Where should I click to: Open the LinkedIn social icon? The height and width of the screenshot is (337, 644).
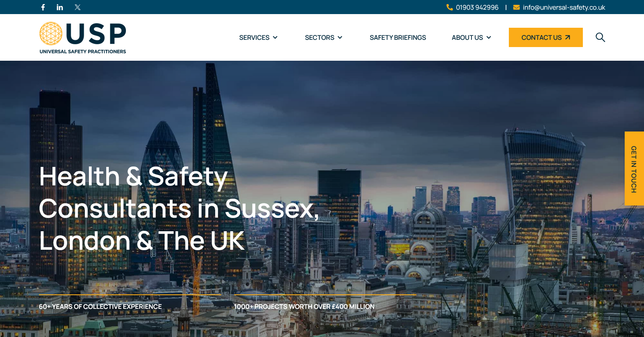point(60,7)
